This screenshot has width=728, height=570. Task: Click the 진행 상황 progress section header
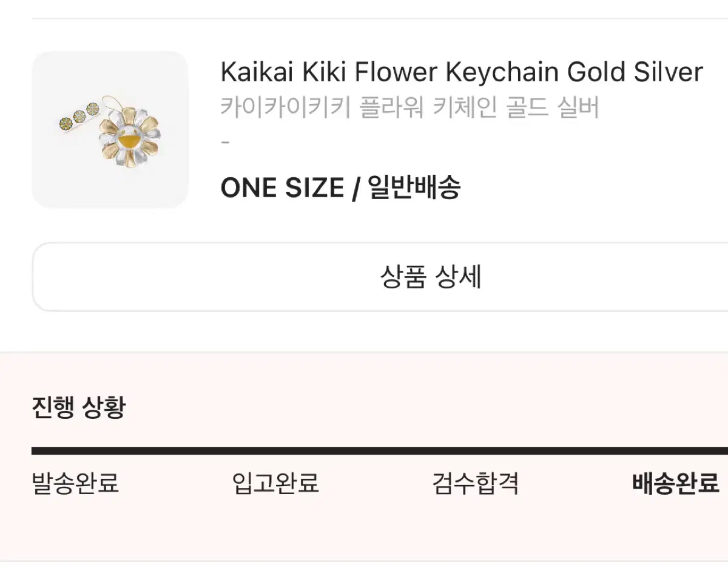[x=79, y=407]
